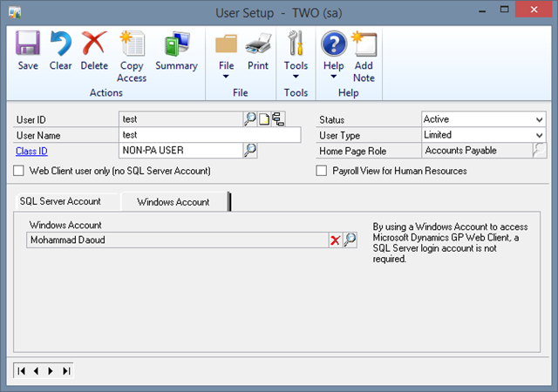Viewport: 558px width, 392px height.
Task: Enable Web Client user only checkbox
Action: pos(19,171)
